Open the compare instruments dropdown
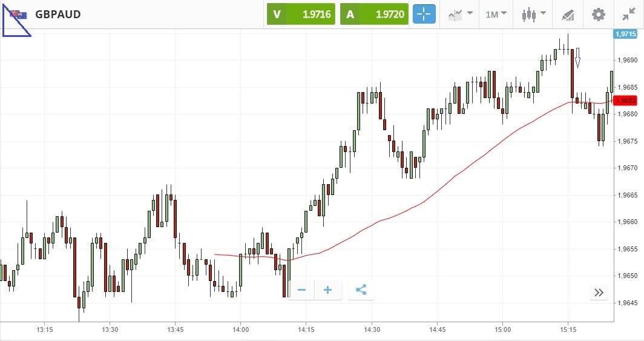 [x=461, y=14]
